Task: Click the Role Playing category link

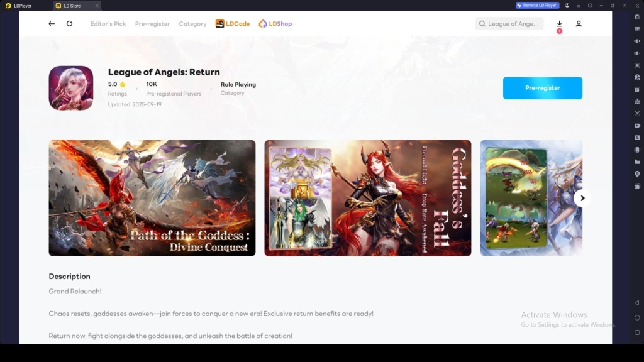Action: (x=238, y=85)
